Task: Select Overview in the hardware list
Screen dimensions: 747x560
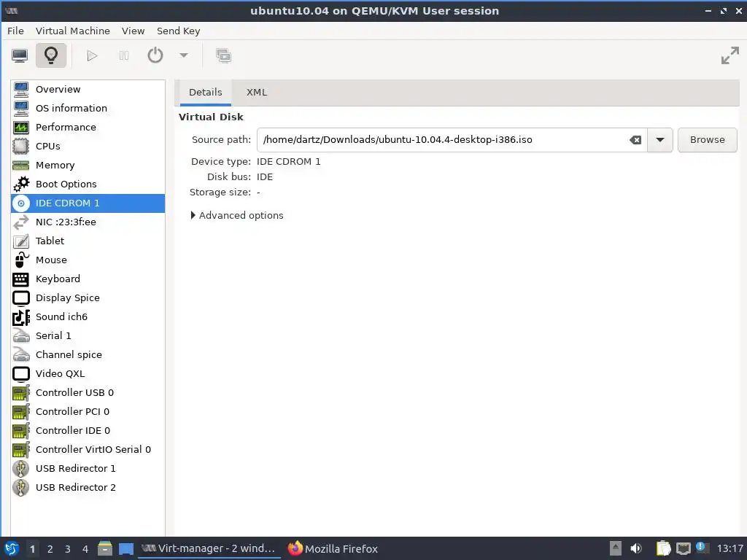Action: pos(88,89)
